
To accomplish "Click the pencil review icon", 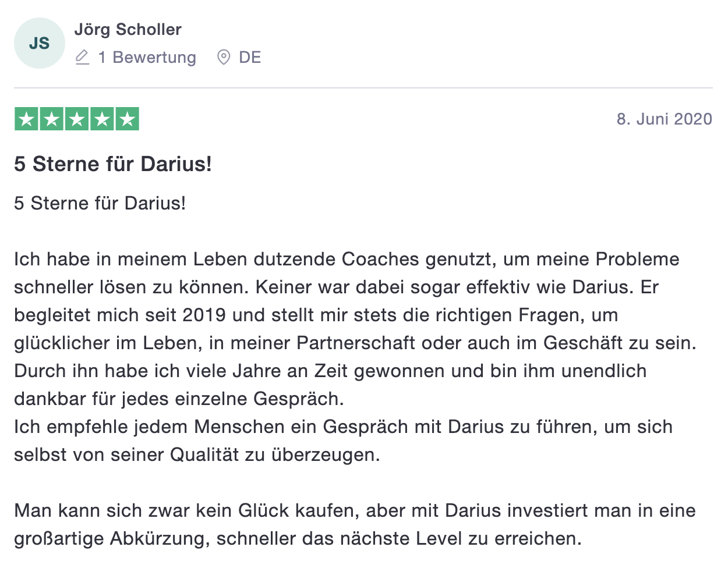I will coord(83,57).
